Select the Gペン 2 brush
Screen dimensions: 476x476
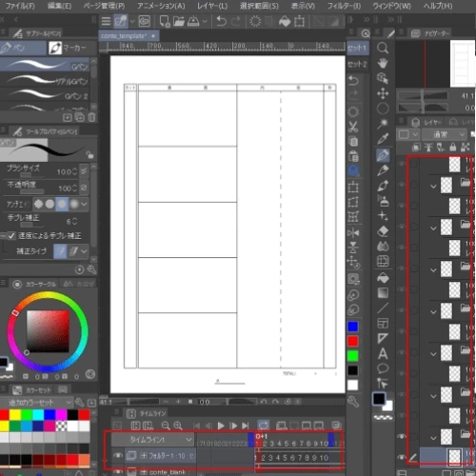click(45, 95)
